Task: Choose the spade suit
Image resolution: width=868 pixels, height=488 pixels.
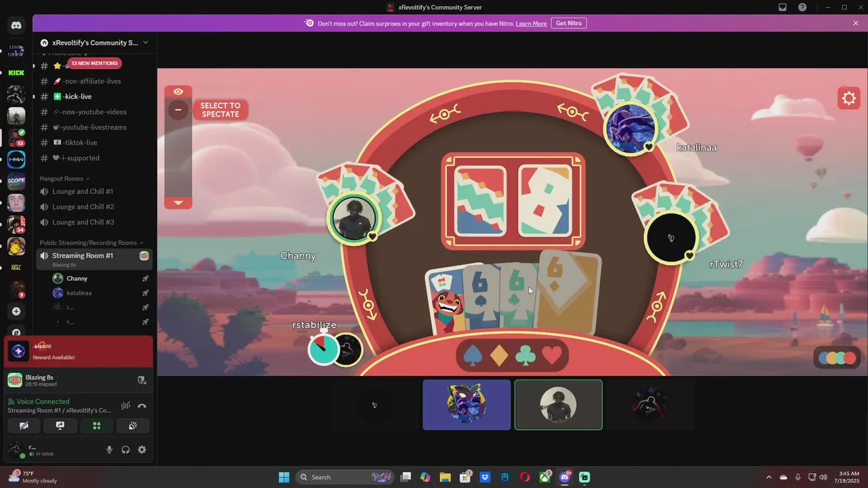Action: coord(473,355)
